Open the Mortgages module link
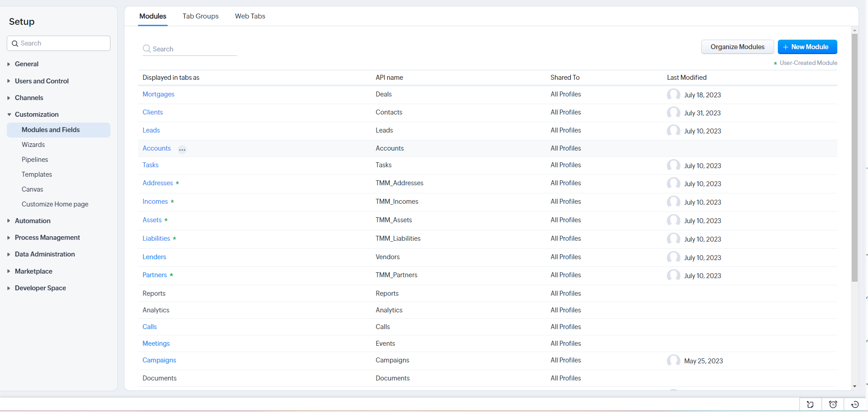The height and width of the screenshot is (412, 868). 158,94
